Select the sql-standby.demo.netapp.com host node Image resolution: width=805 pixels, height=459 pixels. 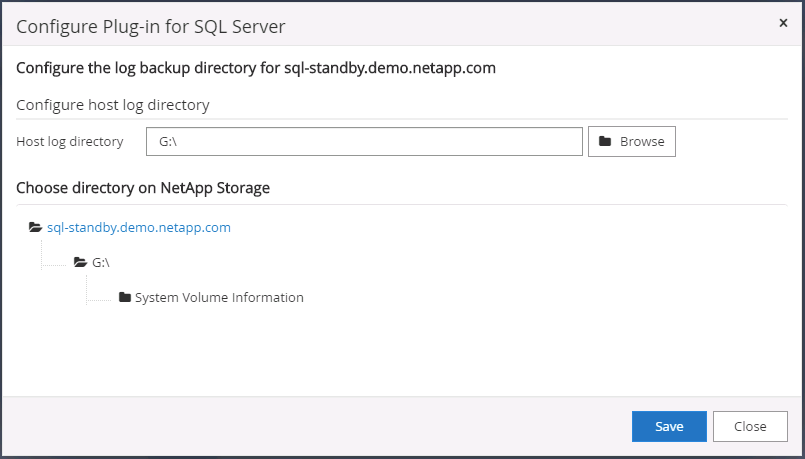point(139,228)
